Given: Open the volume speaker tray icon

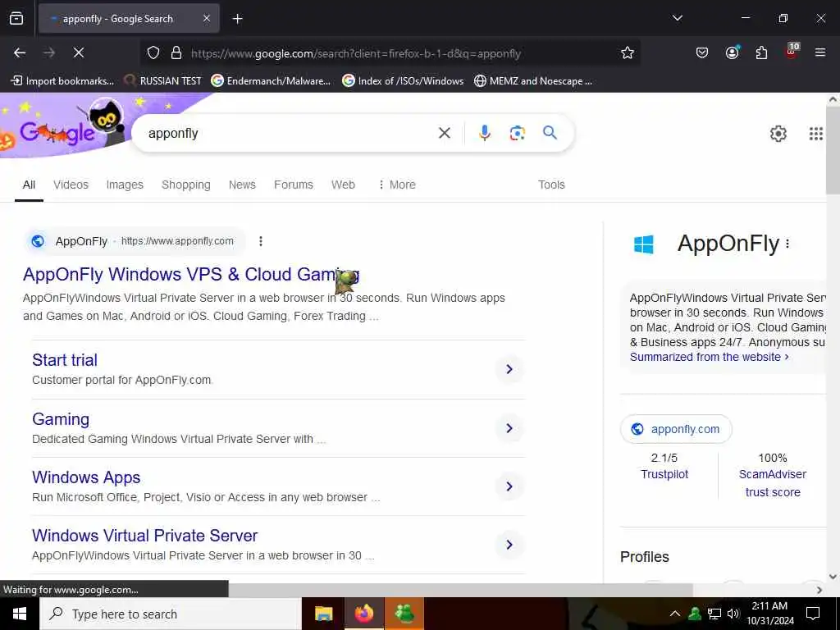Looking at the screenshot, I should click(733, 614).
